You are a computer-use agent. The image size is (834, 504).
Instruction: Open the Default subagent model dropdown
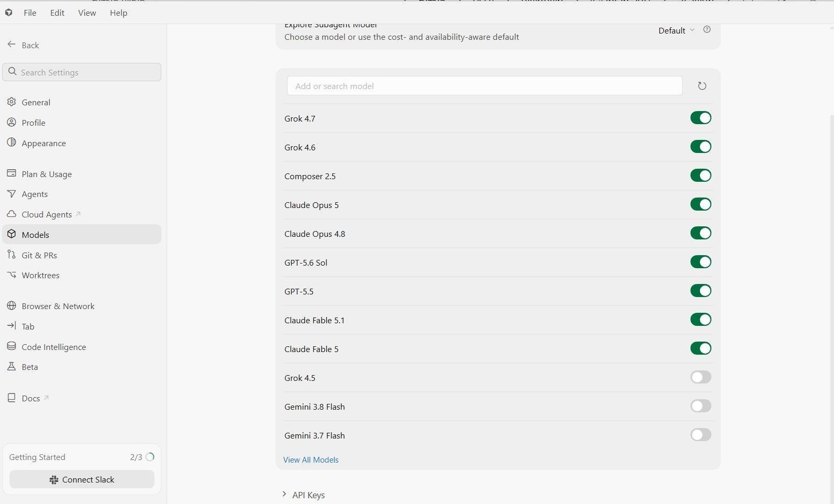click(676, 30)
